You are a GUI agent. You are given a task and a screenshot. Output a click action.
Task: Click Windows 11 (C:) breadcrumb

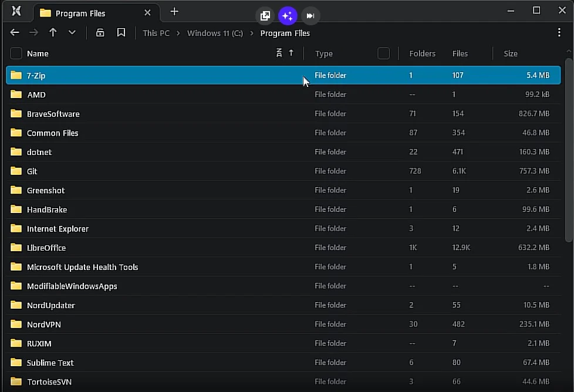(x=215, y=33)
